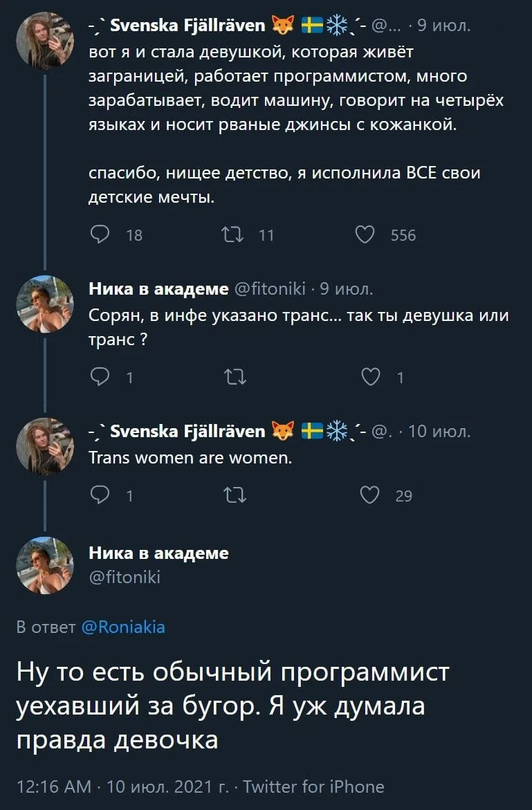Click the "10 июл." date on third tweet

439,432
